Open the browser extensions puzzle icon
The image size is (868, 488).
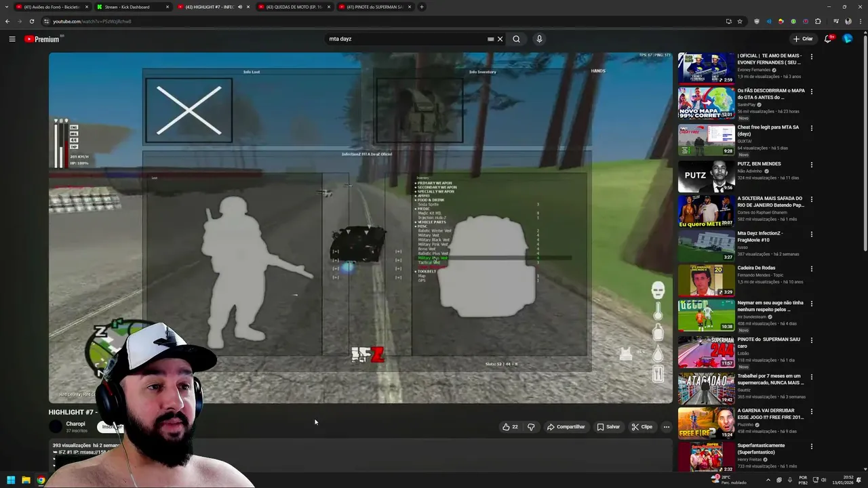[x=818, y=21]
